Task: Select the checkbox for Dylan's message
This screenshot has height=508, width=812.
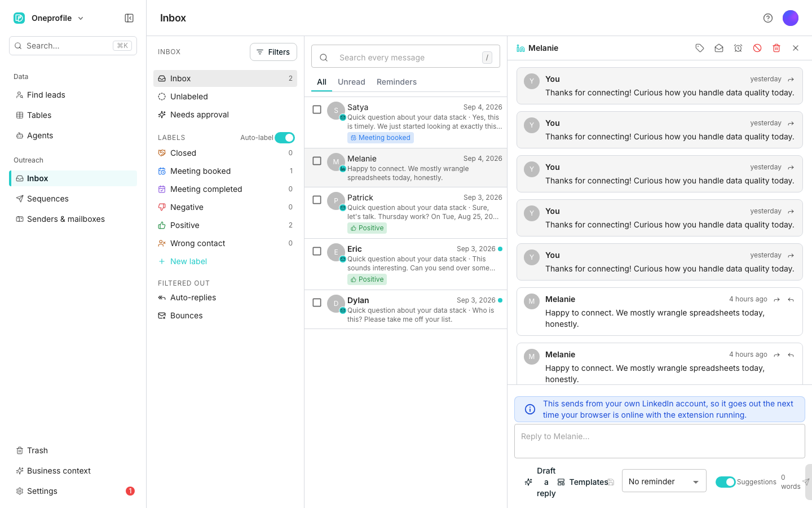Action: click(x=317, y=303)
